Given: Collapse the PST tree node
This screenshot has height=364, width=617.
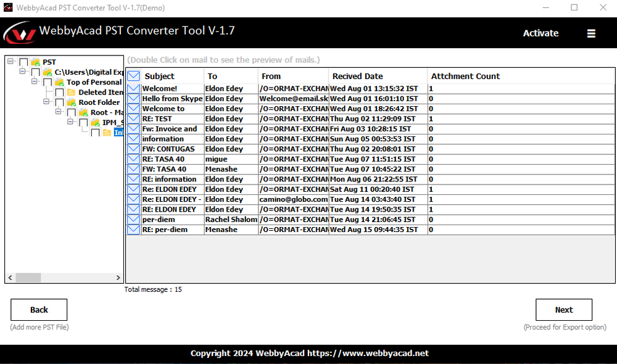Looking at the screenshot, I should pos(10,61).
